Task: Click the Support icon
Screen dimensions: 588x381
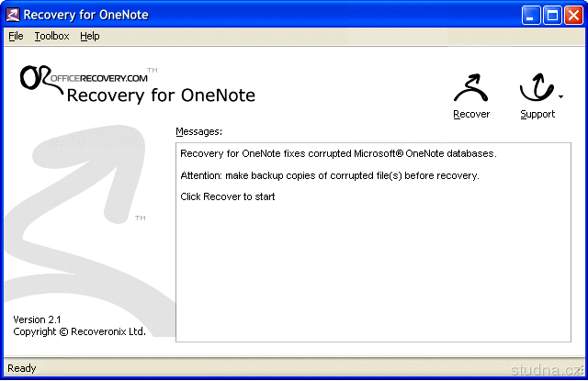Action: point(537,87)
